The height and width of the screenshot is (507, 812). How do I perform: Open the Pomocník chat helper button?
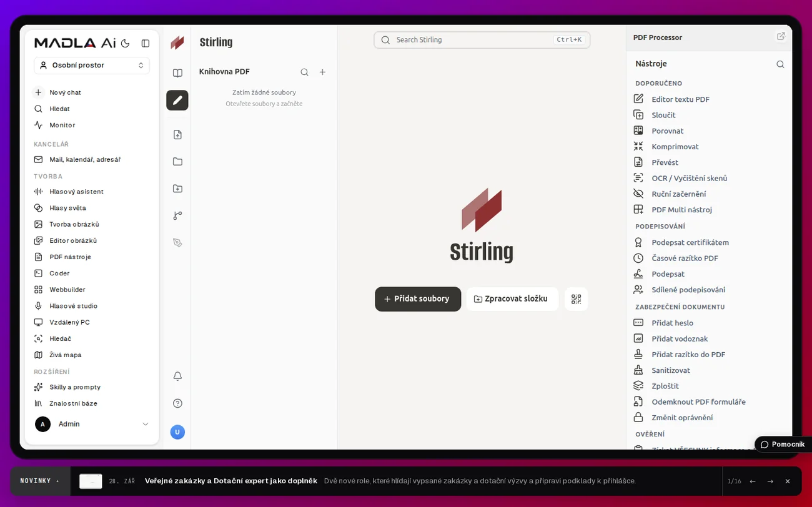(783, 445)
